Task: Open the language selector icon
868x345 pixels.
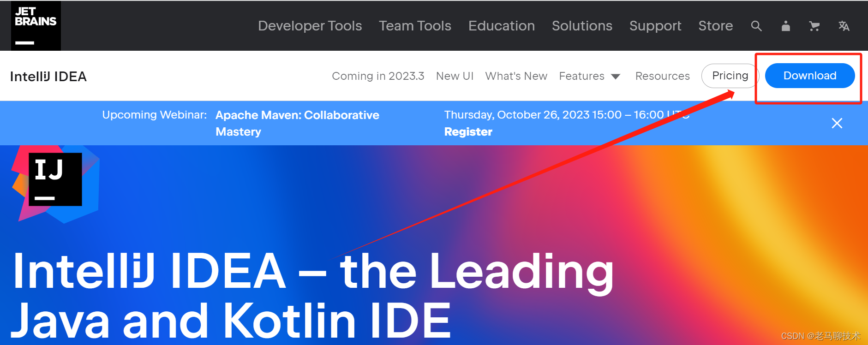Action: [844, 26]
